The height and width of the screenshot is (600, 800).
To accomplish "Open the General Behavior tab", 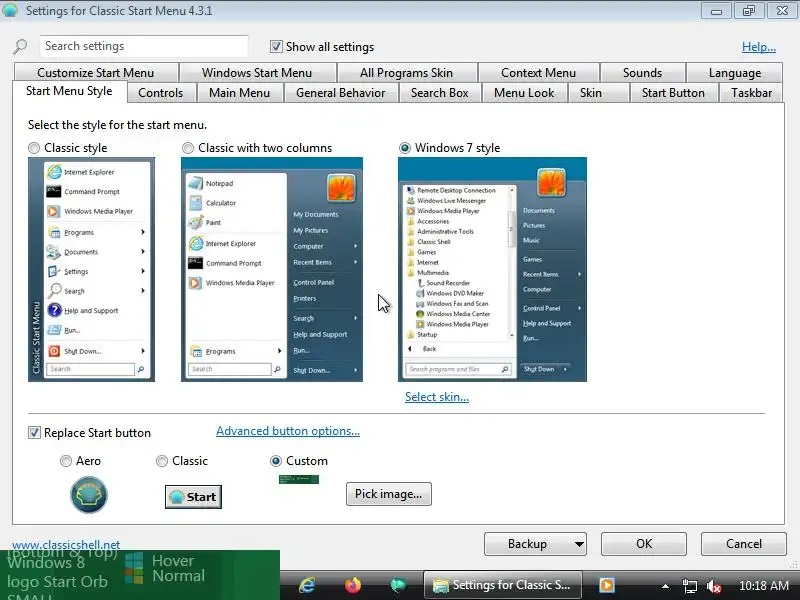I will [x=341, y=93].
